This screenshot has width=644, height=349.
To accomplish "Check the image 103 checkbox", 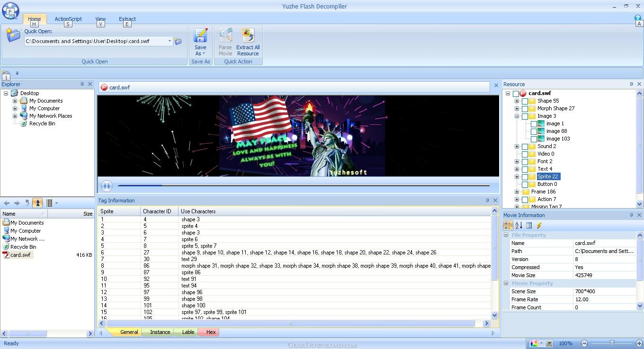I will [x=534, y=139].
